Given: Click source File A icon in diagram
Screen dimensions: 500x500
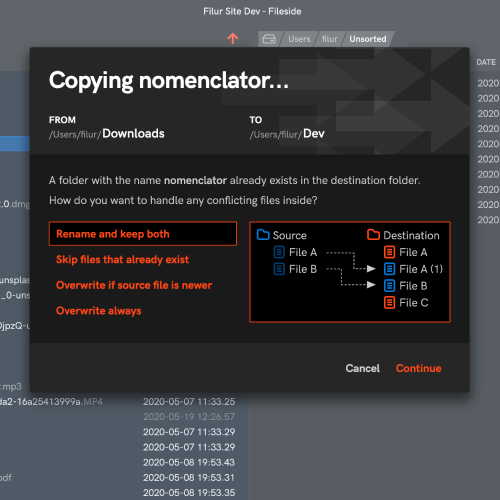Looking at the screenshot, I should click(x=279, y=252).
